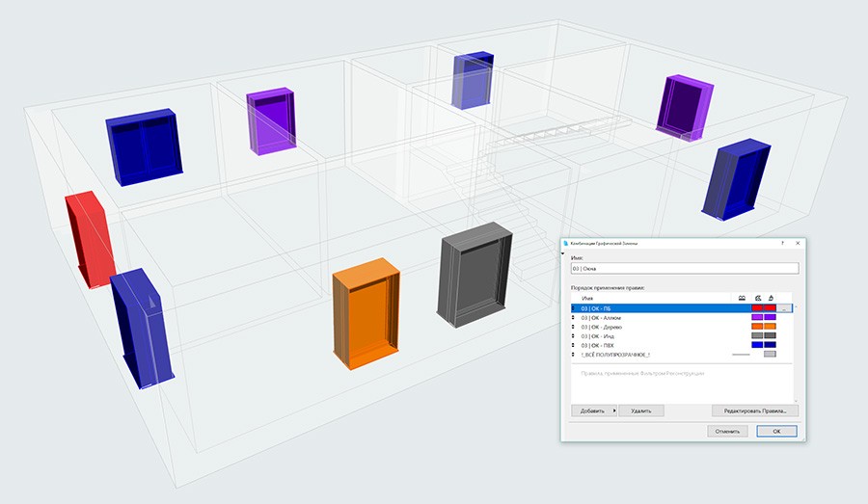Click the fill type column header icon
Viewport: 868px width, 504px height.
pyautogui.click(x=758, y=298)
